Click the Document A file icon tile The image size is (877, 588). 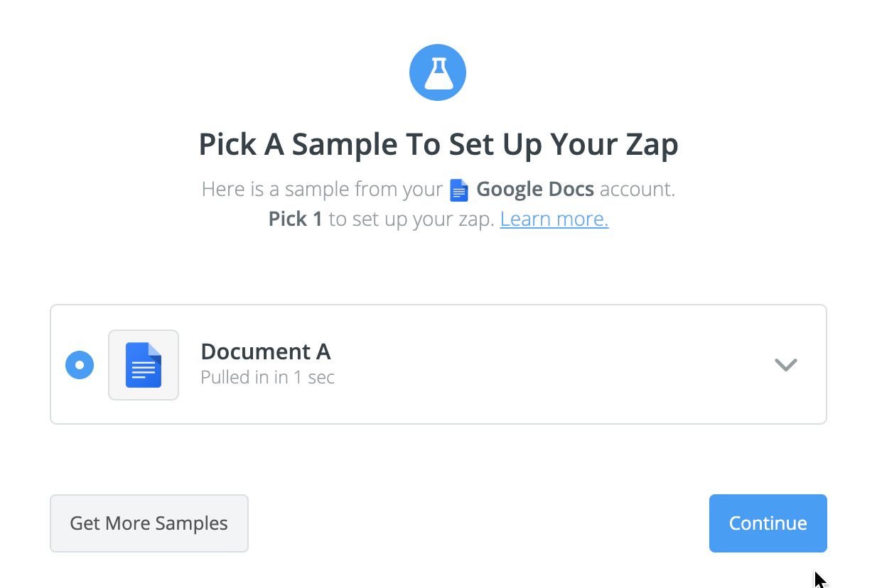click(x=144, y=365)
